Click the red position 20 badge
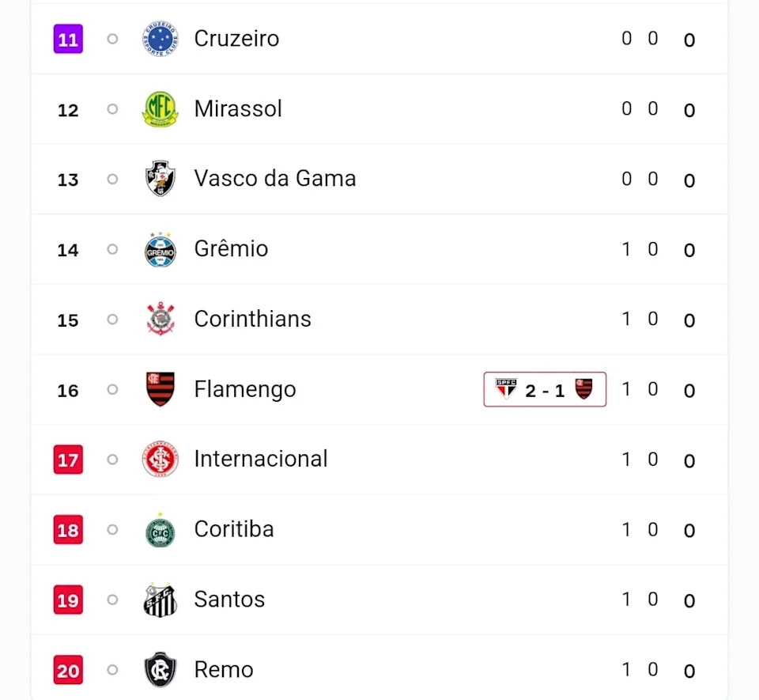 (x=68, y=670)
